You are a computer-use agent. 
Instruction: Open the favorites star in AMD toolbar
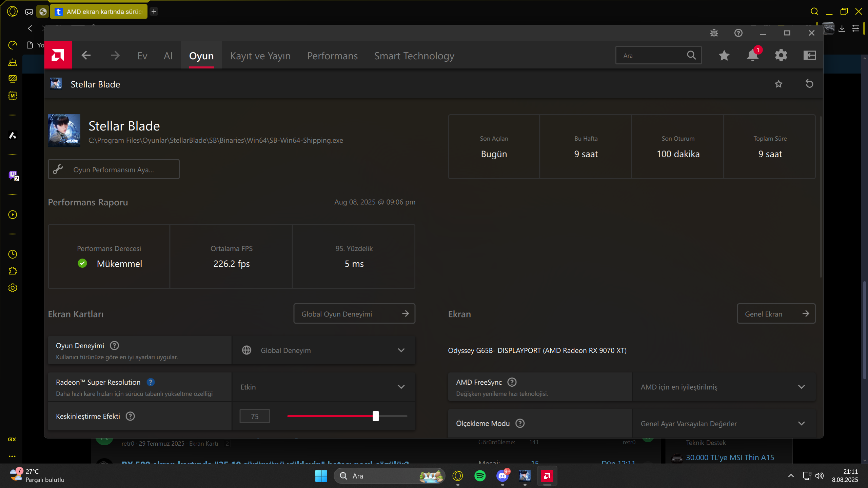[724, 55]
